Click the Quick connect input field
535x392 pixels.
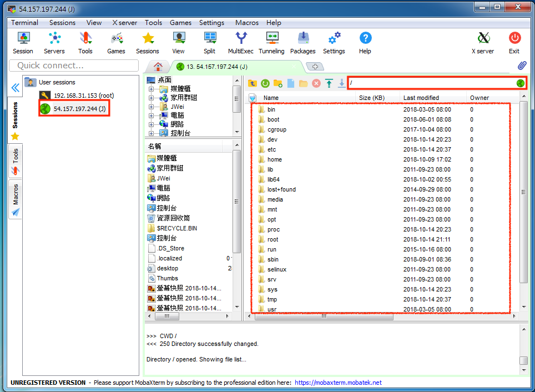[x=74, y=66]
